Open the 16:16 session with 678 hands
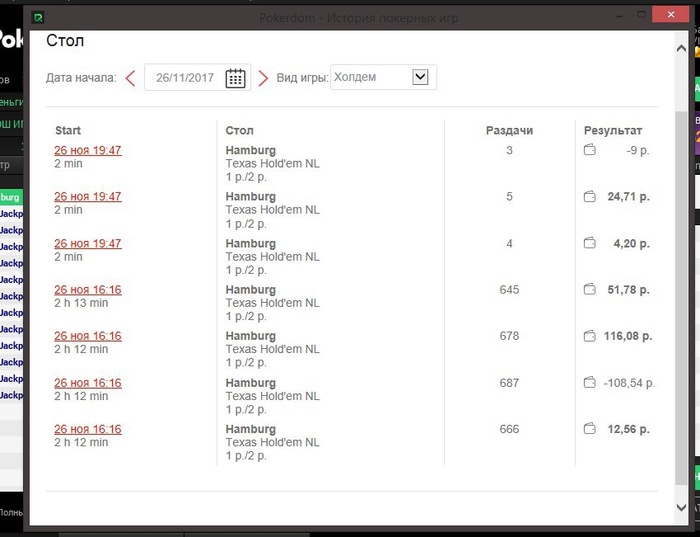 [88, 336]
